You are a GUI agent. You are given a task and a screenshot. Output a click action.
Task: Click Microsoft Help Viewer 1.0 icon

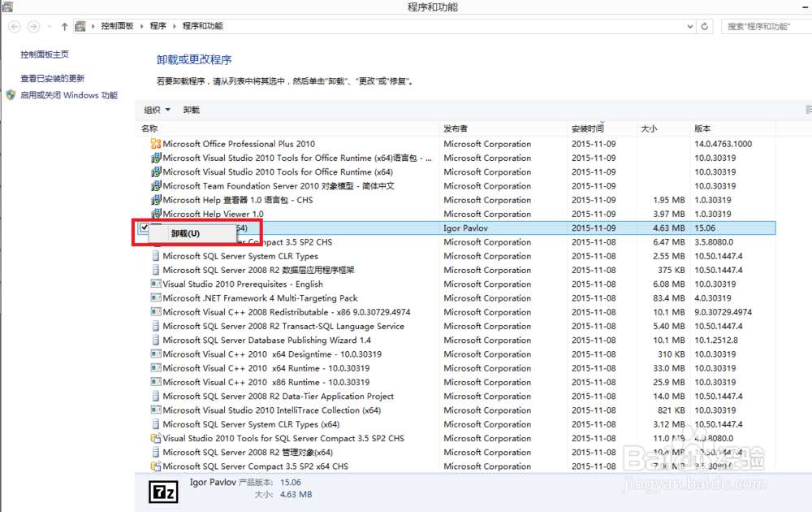pyautogui.click(x=155, y=214)
